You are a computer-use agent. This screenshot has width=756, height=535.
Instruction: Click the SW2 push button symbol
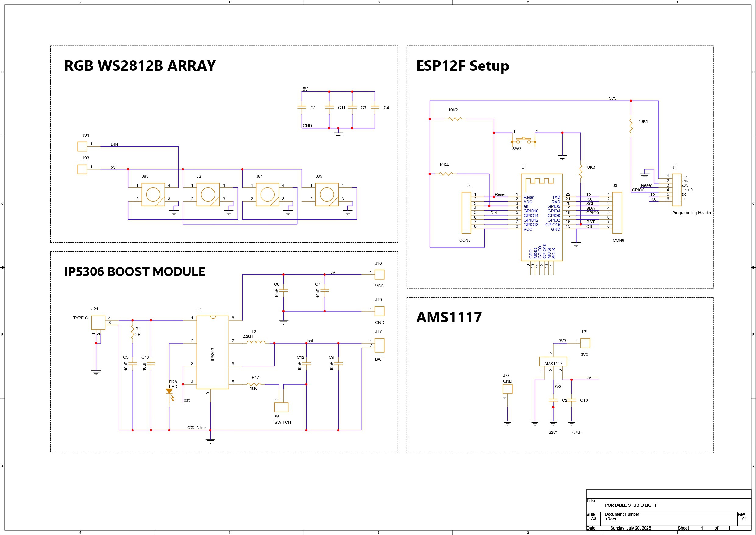click(x=523, y=141)
